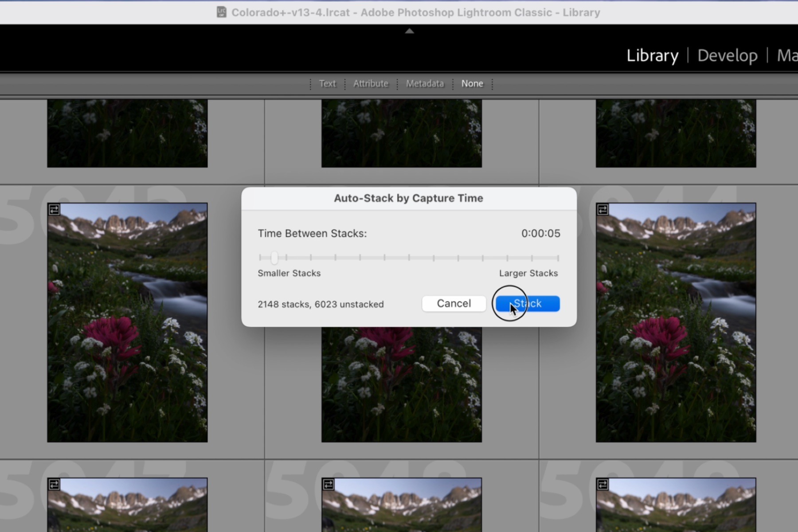Click the stack badge on the middle-row right photo
Viewport: 798px width, 532px height.
click(602, 209)
